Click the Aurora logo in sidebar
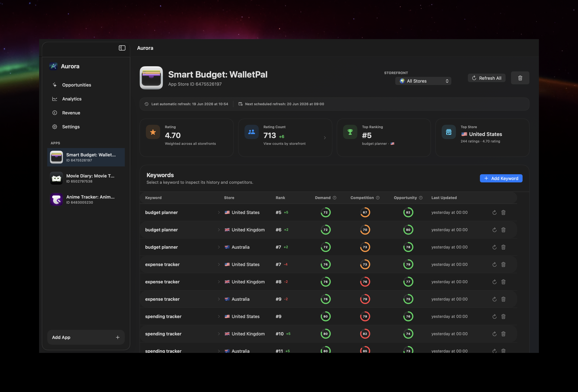The height and width of the screenshot is (392, 578). pyautogui.click(x=53, y=66)
